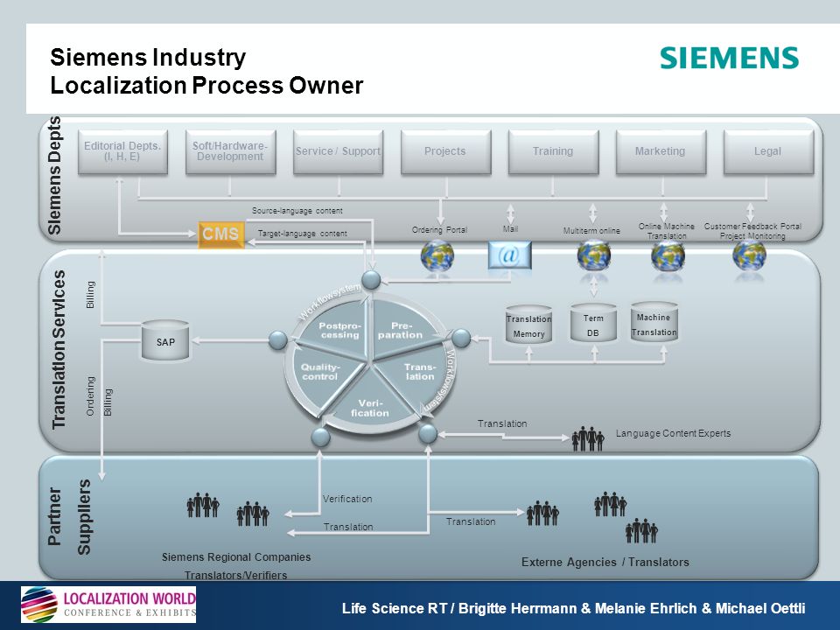The width and height of the screenshot is (840, 630).
Task: Click the Multiterm online globe icon
Action: pyautogui.click(x=593, y=255)
